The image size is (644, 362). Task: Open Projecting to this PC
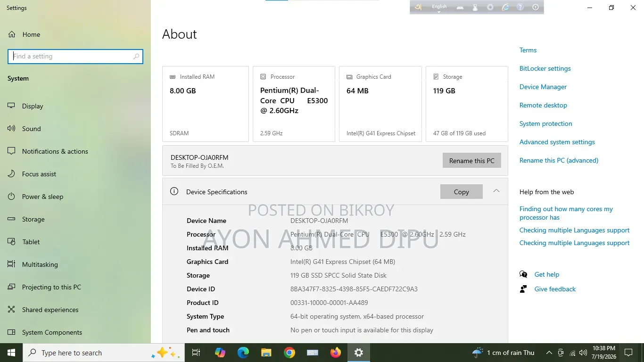tap(75, 287)
